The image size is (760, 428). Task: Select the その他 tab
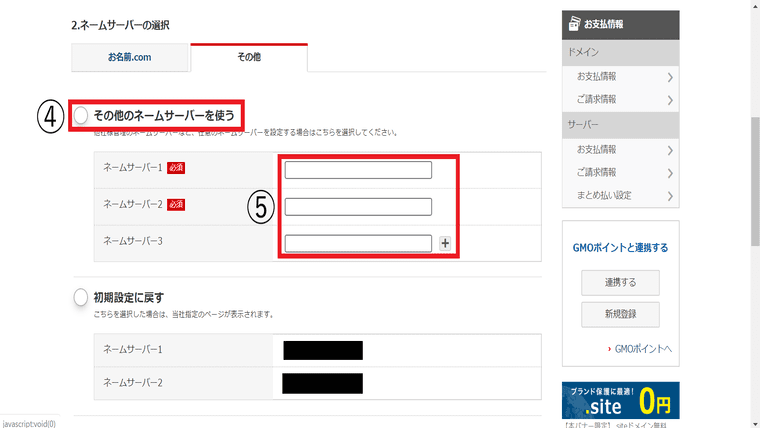pyautogui.click(x=249, y=57)
